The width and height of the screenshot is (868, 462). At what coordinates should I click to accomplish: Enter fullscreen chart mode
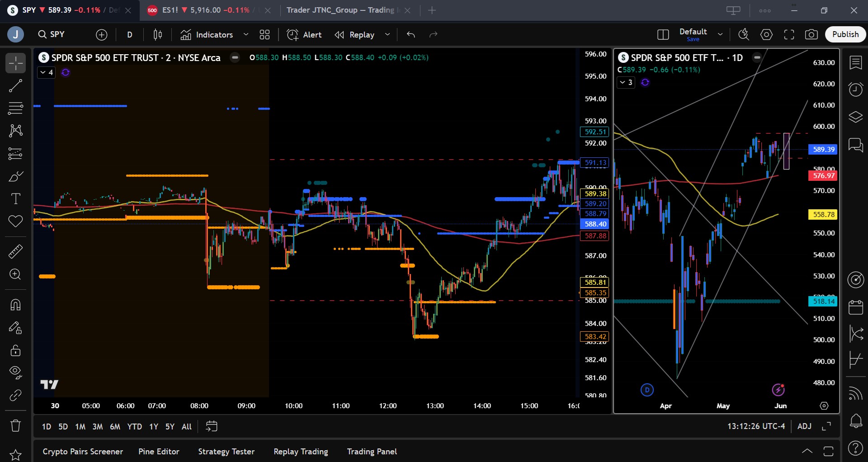click(x=789, y=34)
